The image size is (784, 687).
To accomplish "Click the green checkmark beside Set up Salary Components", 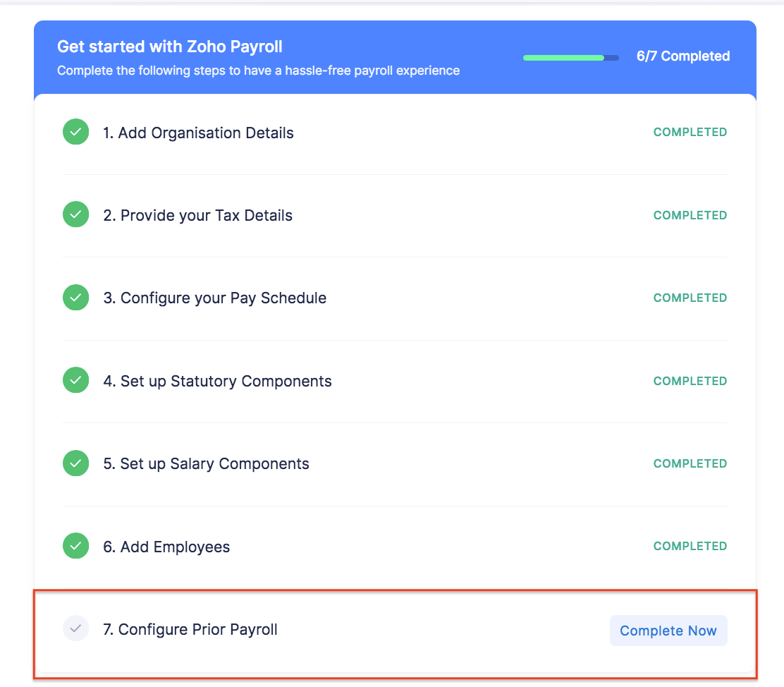I will 75,463.
